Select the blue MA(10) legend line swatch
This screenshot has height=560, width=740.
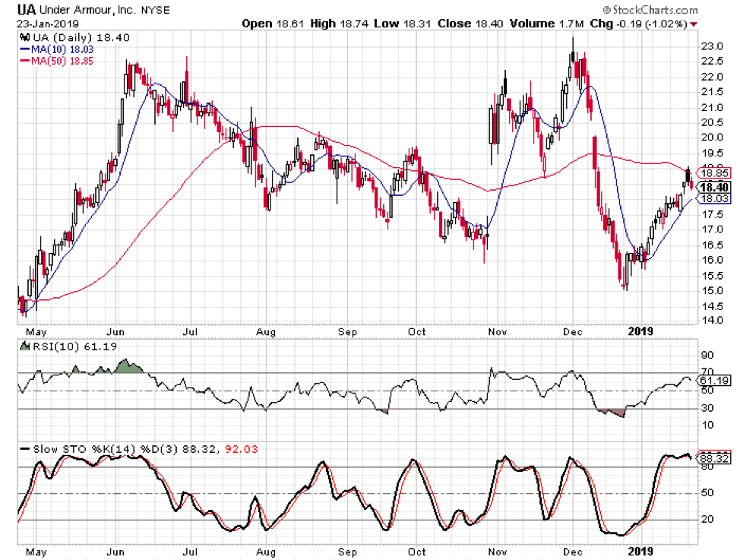(x=25, y=49)
